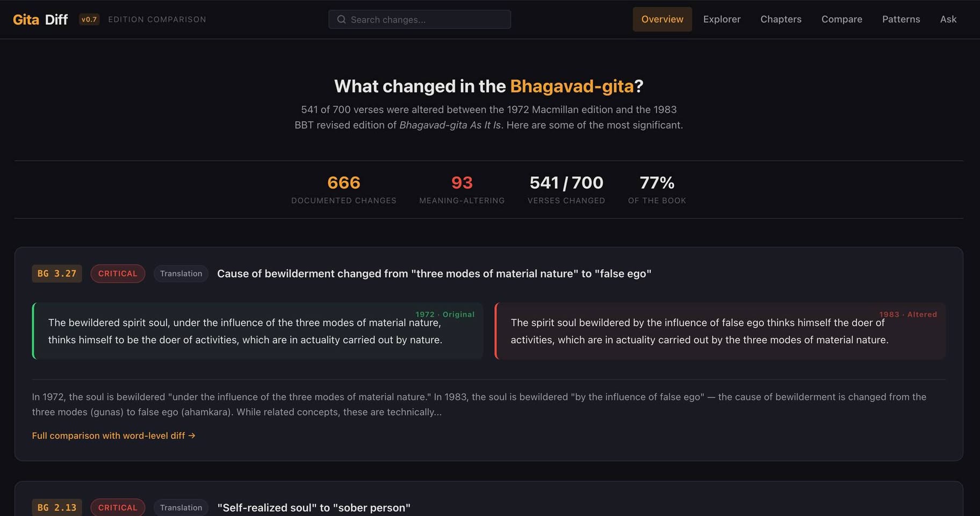Open Full comparison with word-level diff link
Screen dimensions: 980x516
pos(113,435)
